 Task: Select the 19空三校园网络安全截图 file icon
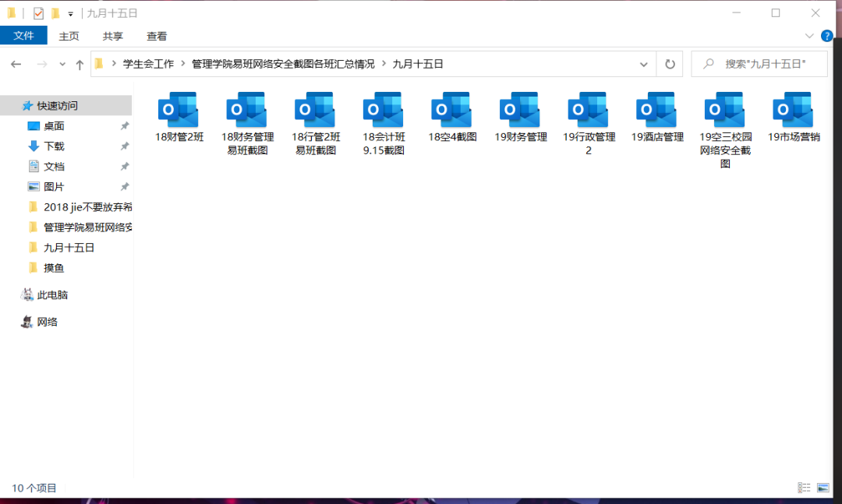(x=725, y=111)
